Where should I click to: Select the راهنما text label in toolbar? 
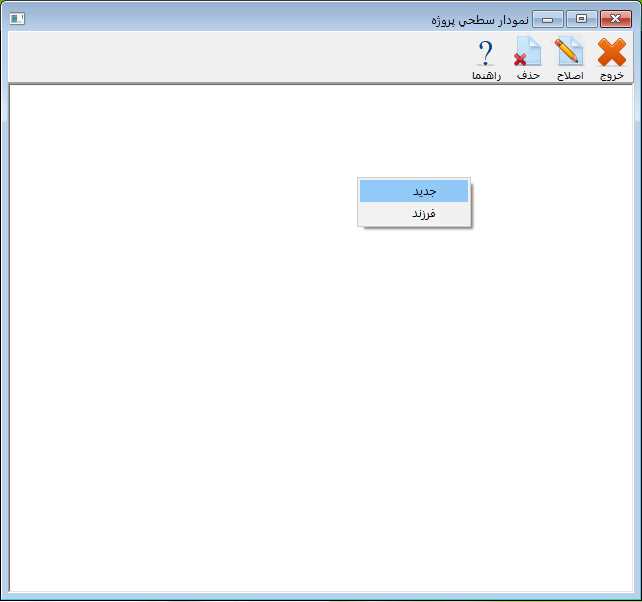point(486,76)
